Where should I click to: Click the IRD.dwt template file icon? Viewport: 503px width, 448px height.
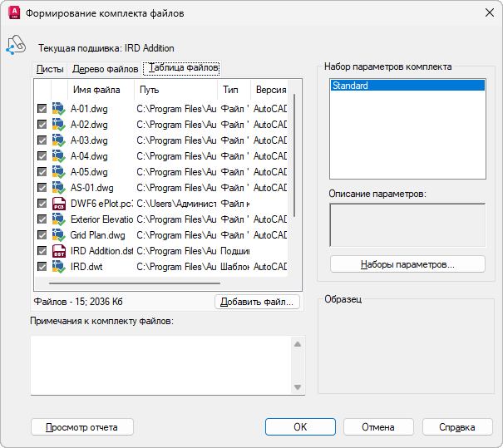tap(58, 267)
